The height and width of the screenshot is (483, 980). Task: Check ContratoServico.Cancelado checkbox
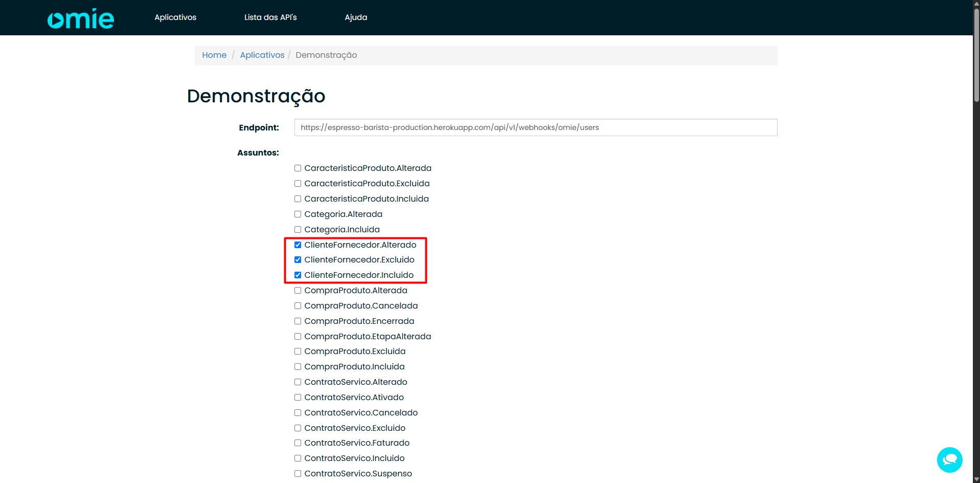(x=298, y=413)
